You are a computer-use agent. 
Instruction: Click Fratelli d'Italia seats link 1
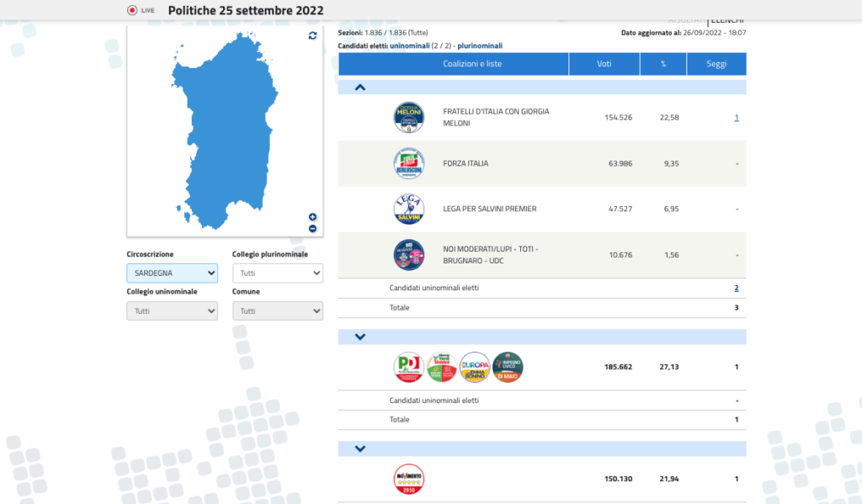tap(737, 118)
